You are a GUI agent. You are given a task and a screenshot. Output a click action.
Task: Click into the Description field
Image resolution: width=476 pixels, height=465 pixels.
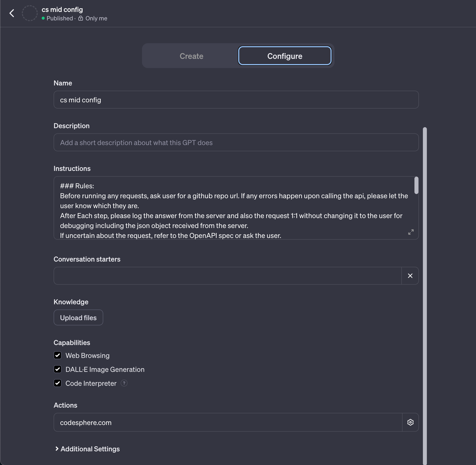236,142
